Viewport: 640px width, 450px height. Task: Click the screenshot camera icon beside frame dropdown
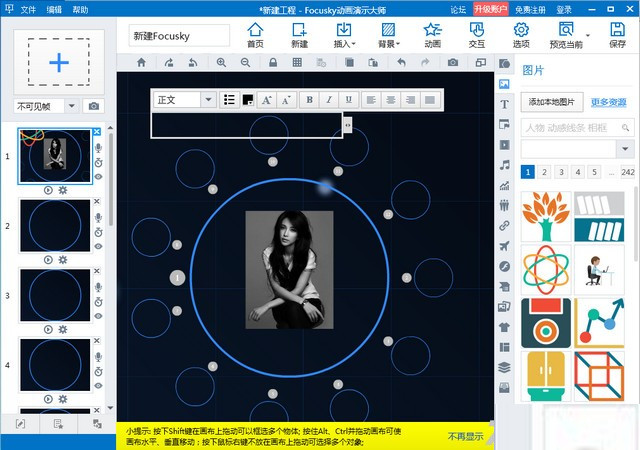pos(94,106)
